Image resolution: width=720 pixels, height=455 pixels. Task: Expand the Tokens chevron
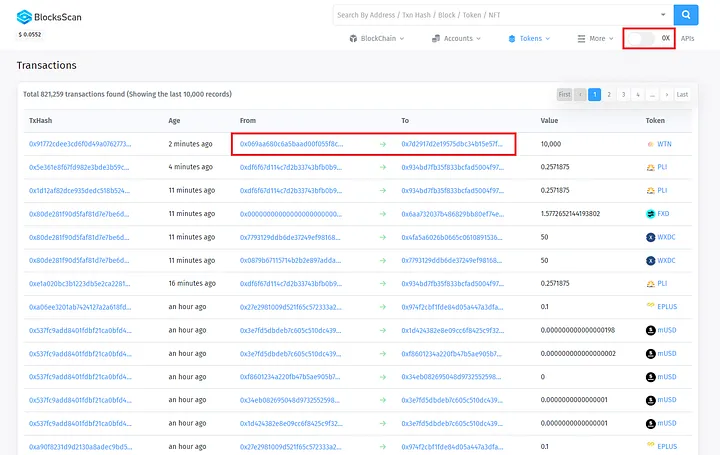point(548,39)
